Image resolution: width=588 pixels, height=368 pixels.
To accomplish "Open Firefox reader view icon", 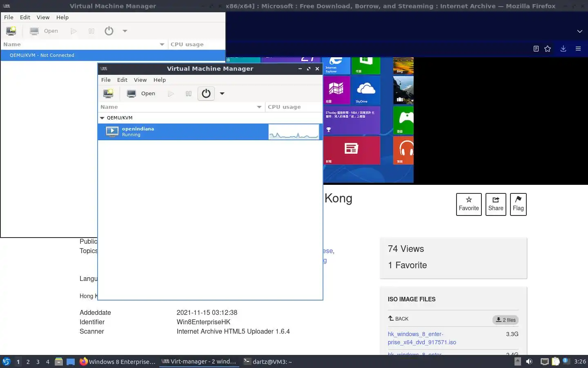I will point(536,49).
